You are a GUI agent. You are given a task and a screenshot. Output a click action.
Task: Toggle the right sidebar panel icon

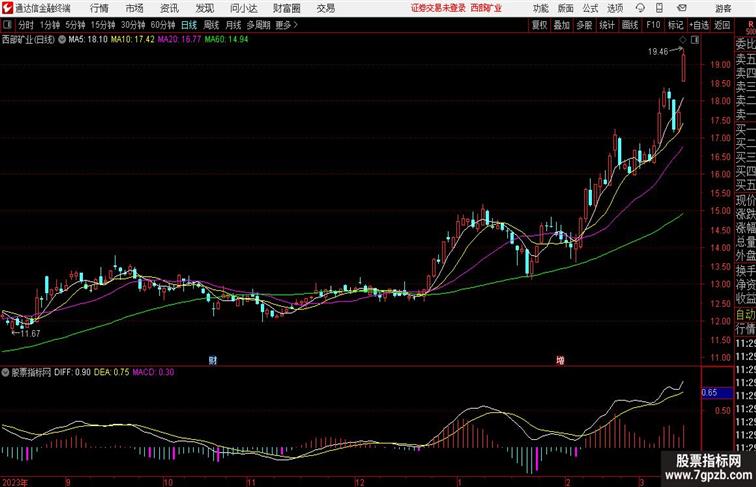695,40
